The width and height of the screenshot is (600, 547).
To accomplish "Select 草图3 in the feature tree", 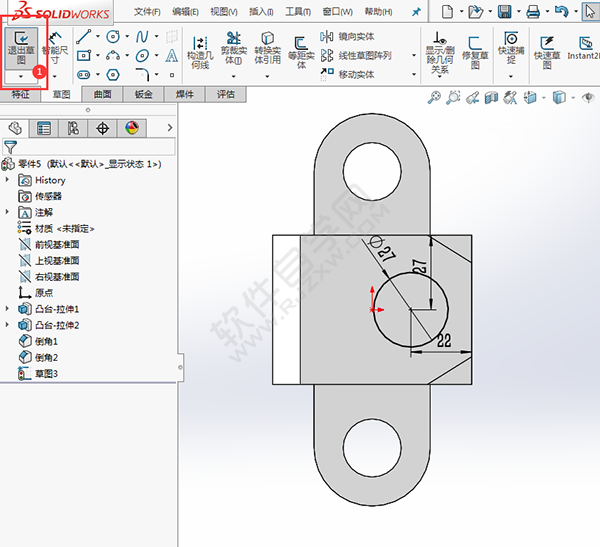I will click(38, 374).
